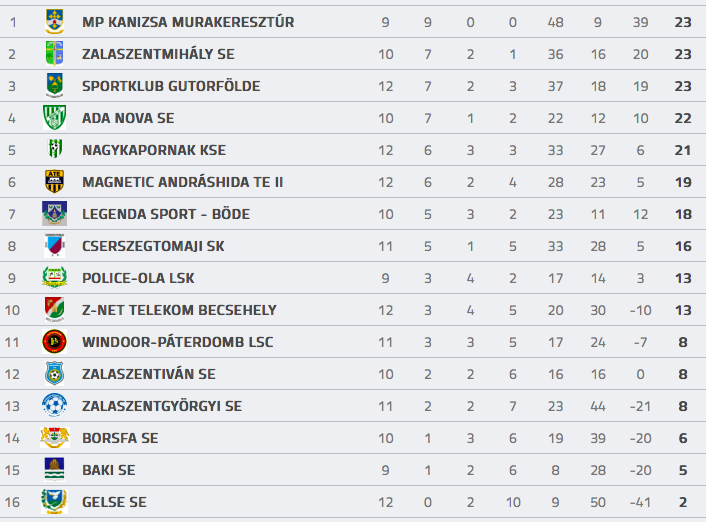Click MP Kanizsa Murakeresztúr's 23 points value
Image resolution: width=706 pixels, height=522 pixels.
pos(683,22)
